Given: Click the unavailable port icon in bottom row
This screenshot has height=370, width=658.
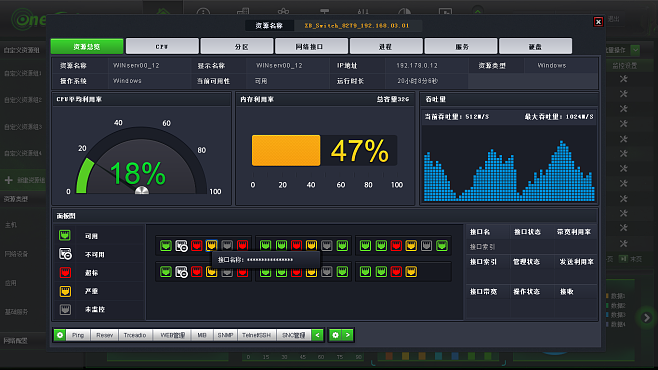Looking at the screenshot, I should (181, 272).
